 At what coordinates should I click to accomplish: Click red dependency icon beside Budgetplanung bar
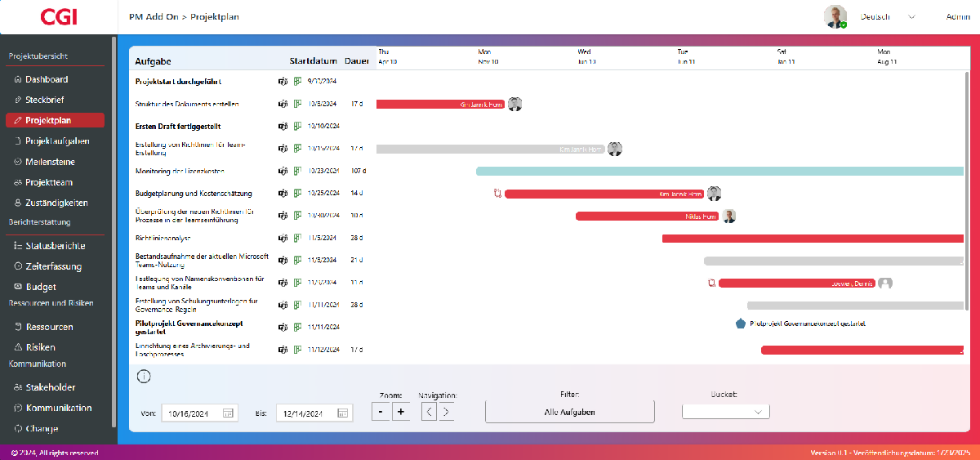pos(497,194)
